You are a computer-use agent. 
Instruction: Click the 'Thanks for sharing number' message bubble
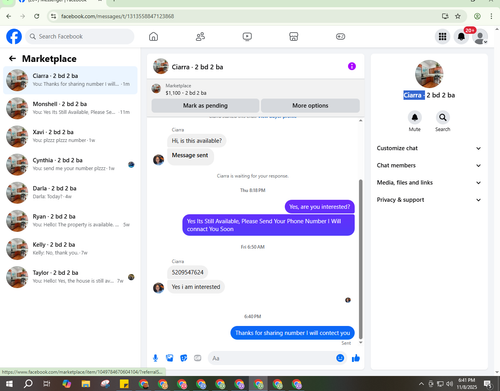(x=293, y=333)
